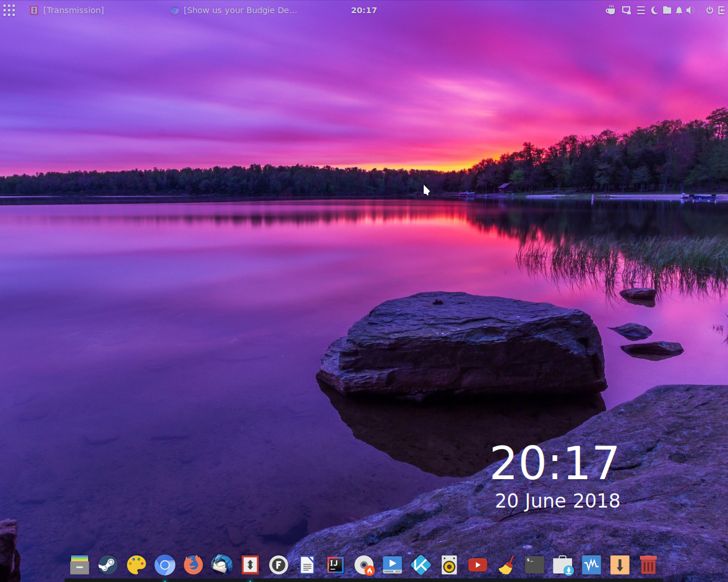The width and height of the screenshot is (728, 582).
Task: Click the desktop clock widget showing 20:17
Action: (x=555, y=463)
